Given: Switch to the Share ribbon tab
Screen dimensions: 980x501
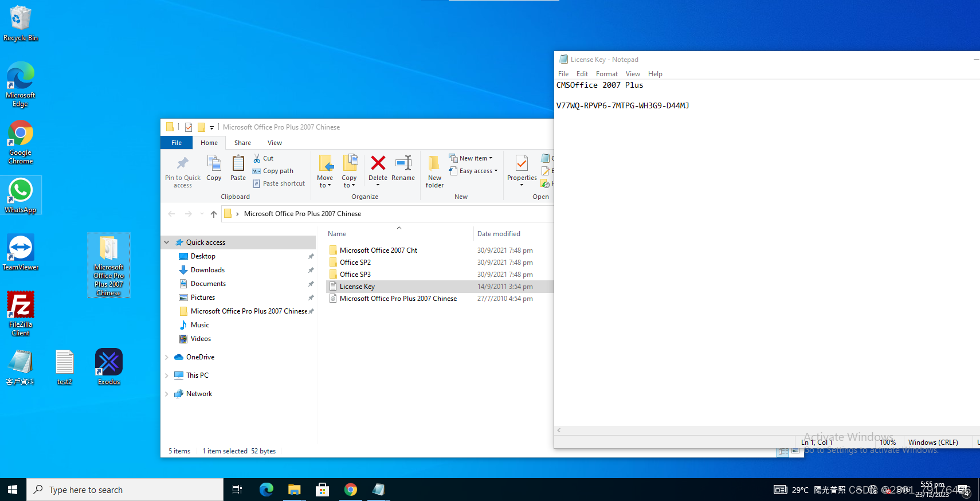Looking at the screenshot, I should coord(242,143).
